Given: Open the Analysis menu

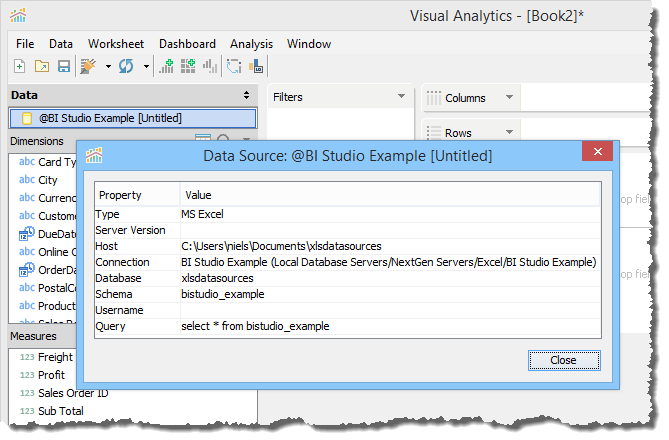Looking at the screenshot, I should [251, 44].
